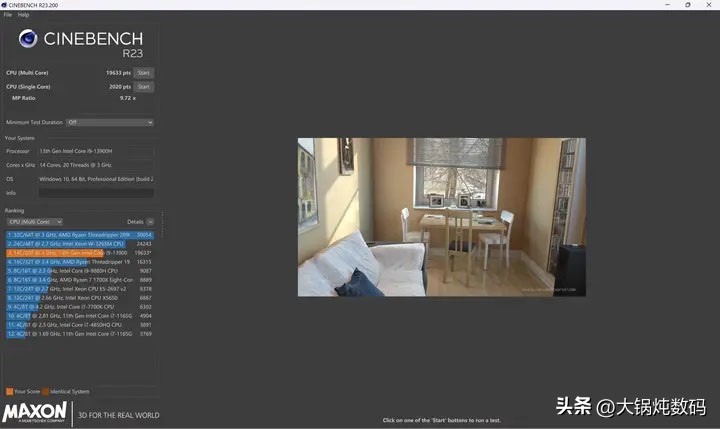Select rank 12 i7-1165G 1.69 GHz row
The width and height of the screenshot is (720, 429).
pyautogui.click(x=80, y=334)
